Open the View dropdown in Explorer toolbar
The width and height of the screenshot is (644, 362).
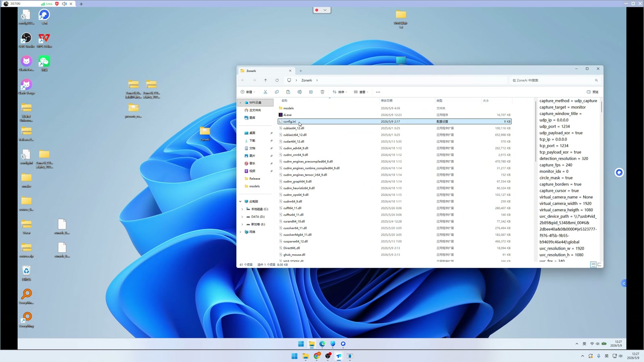click(361, 92)
